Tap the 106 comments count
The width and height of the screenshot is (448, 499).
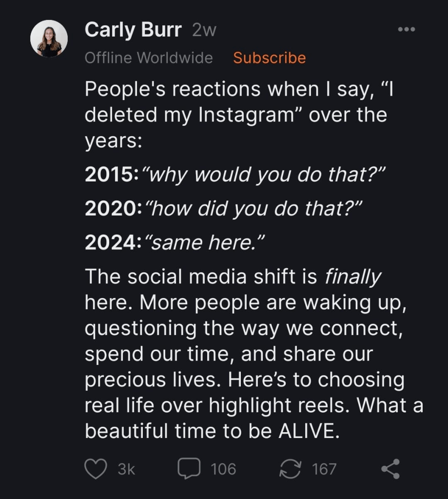(223, 469)
